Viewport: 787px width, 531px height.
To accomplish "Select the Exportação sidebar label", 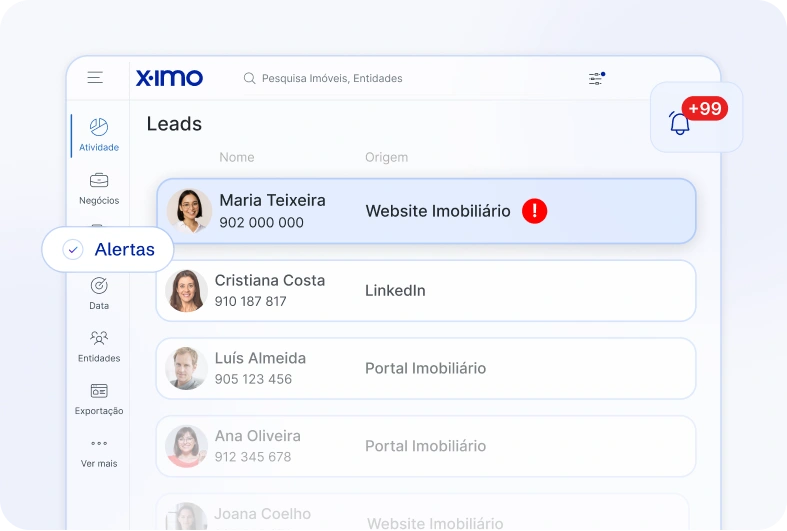I will 99,411.
